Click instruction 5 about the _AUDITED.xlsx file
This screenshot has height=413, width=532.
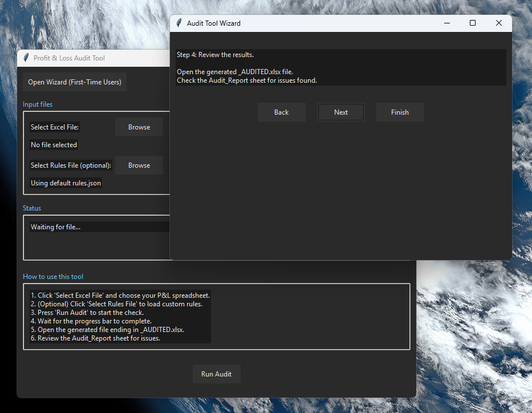[108, 330]
